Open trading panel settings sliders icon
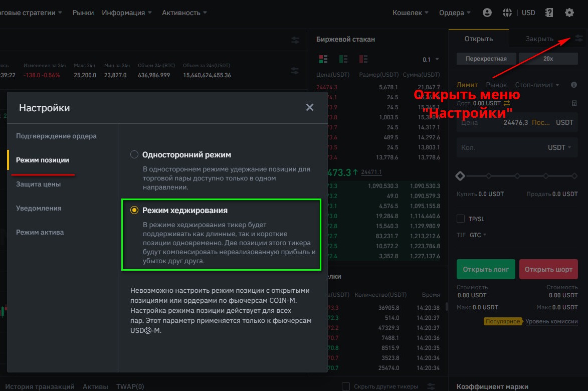 pyautogui.click(x=579, y=38)
